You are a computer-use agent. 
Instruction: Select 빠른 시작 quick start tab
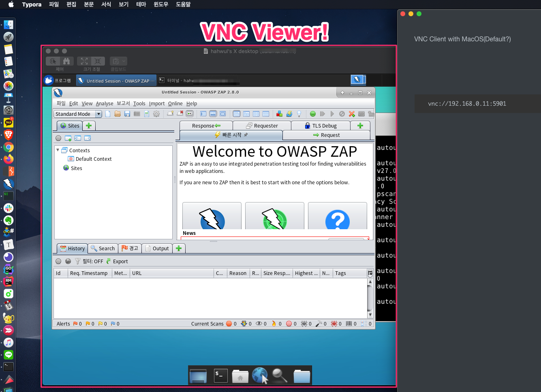(231, 135)
